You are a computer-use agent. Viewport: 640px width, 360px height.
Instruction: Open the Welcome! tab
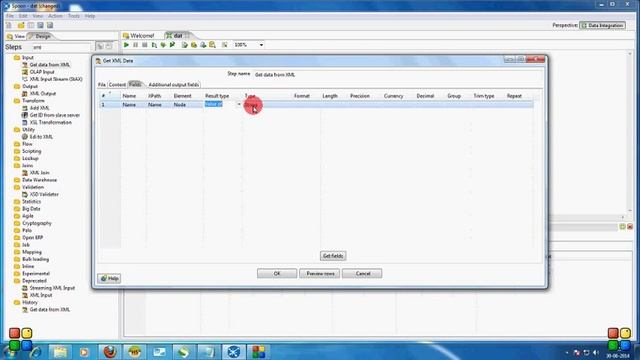tap(139, 36)
